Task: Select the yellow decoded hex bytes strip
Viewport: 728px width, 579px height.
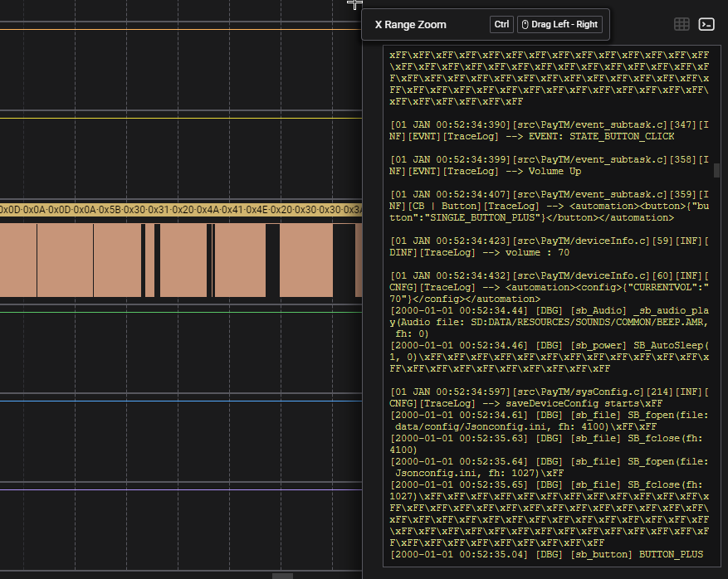Action: point(181,210)
